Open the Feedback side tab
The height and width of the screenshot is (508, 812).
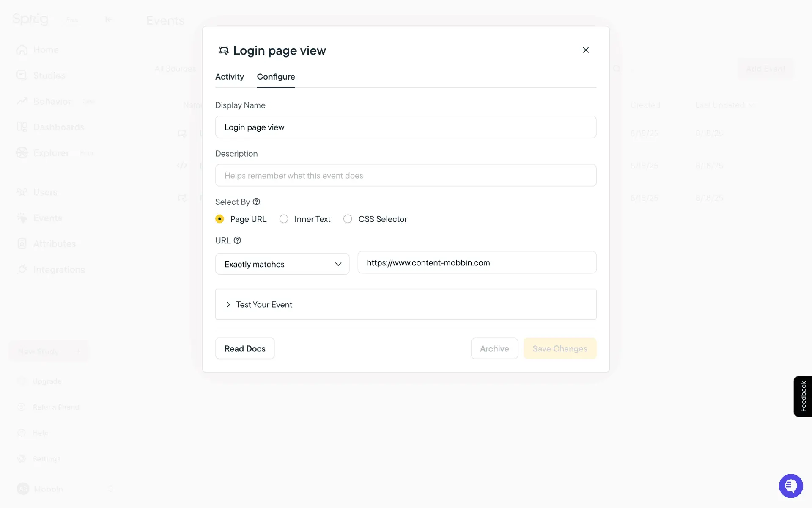(803, 396)
